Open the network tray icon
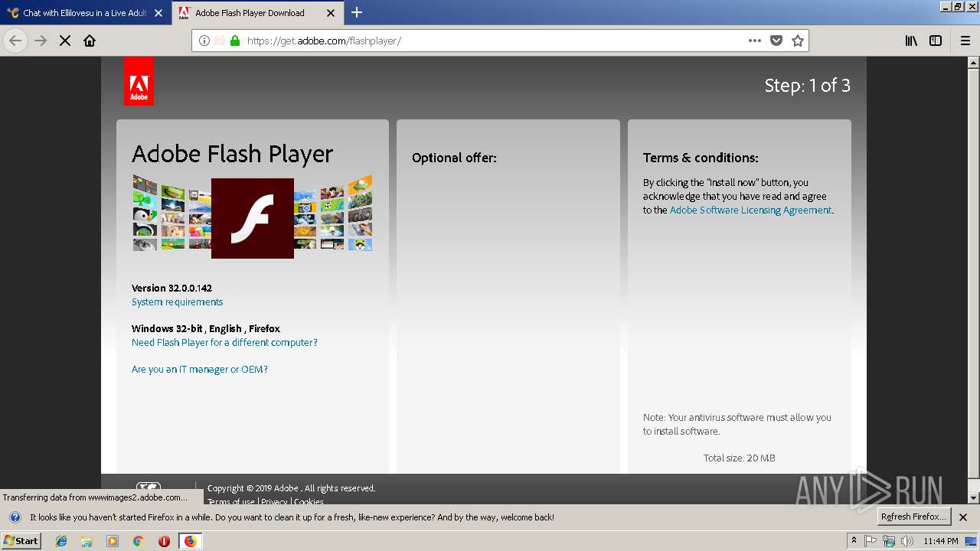The height and width of the screenshot is (551, 980). click(x=889, y=541)
